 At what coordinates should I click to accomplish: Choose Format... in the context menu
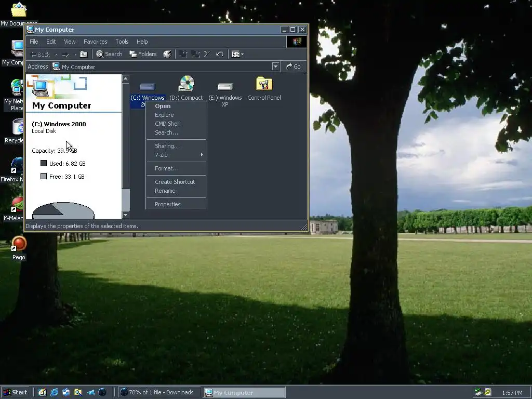[176, 169]
